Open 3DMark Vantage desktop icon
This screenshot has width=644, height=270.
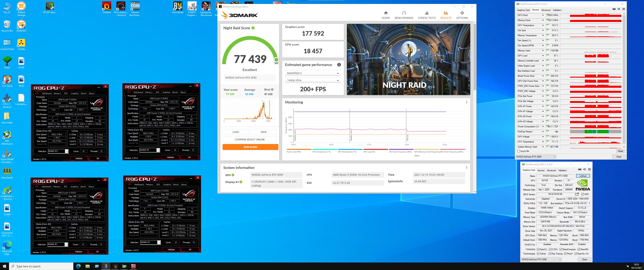click(21, 9)
